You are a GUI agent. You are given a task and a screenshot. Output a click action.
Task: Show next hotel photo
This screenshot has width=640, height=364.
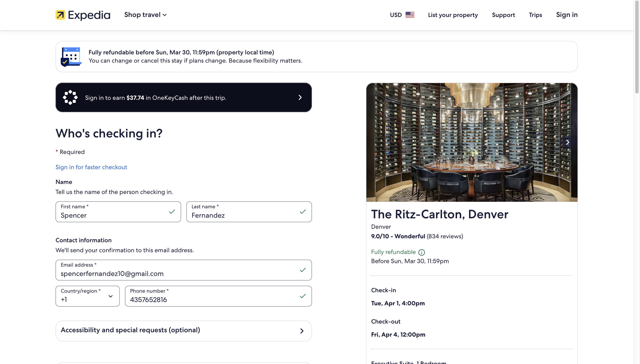(568, 142)
